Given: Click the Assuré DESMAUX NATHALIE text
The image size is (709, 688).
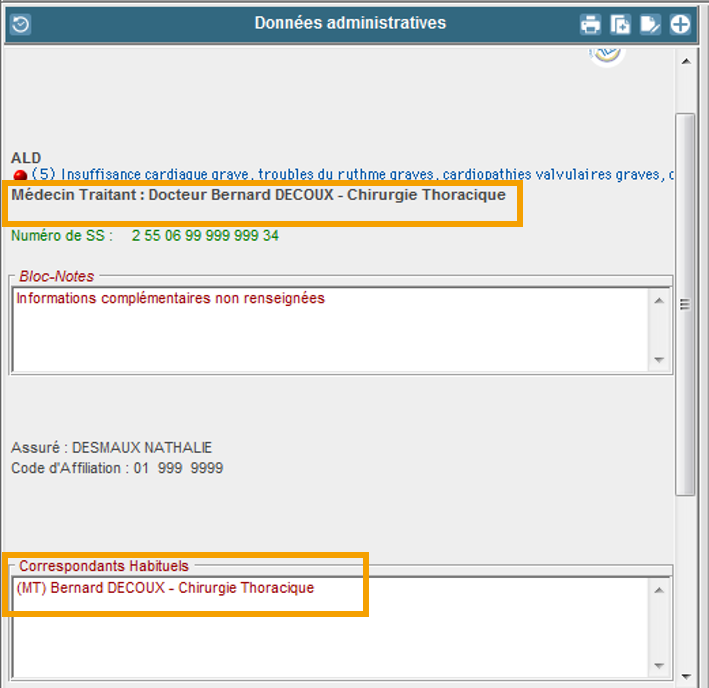Looking at the screenshot, I should click(112, 448).
